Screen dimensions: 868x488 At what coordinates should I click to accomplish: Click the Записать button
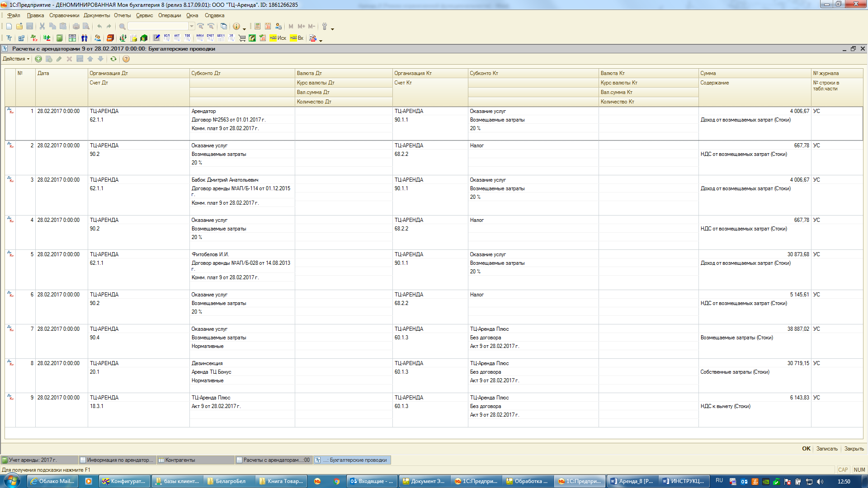pyautogui.click(x=826, y=449)
